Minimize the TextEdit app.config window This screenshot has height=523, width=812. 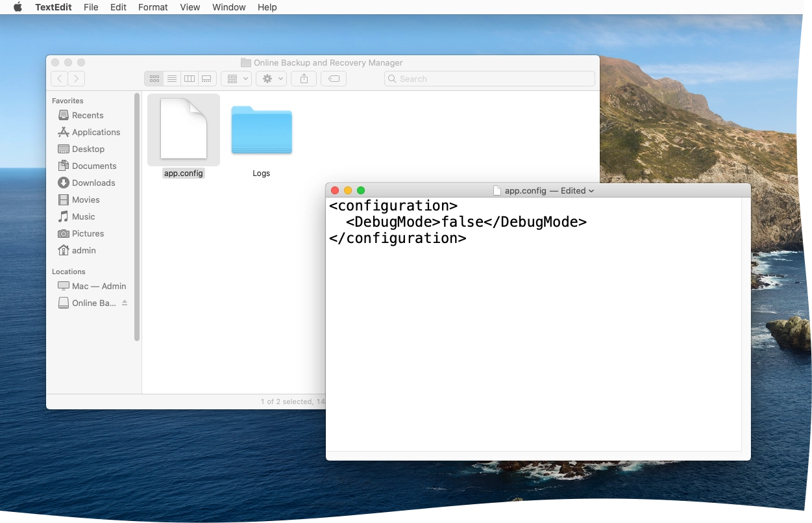348,190
